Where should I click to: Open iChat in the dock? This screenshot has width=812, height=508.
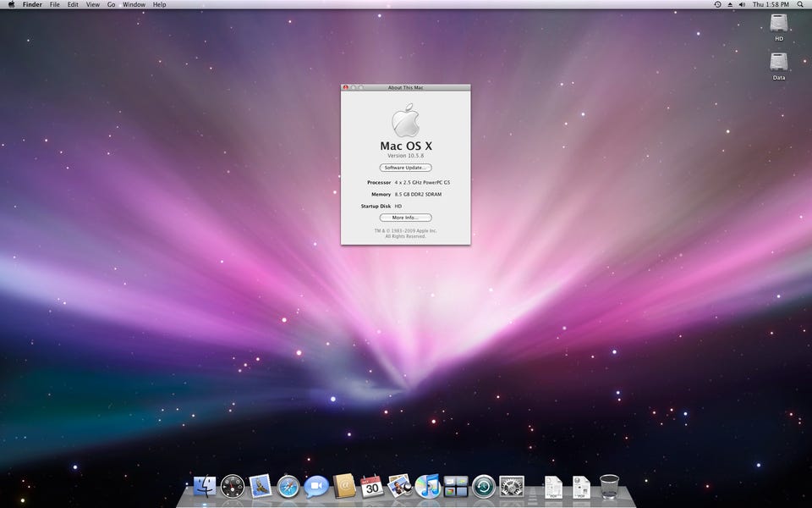tap(316, 486)
